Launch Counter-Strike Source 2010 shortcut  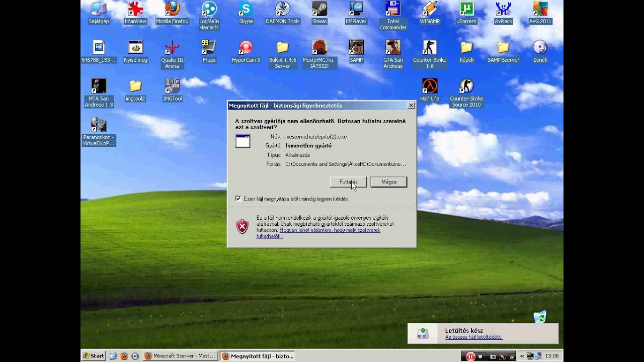pos(466,93)
